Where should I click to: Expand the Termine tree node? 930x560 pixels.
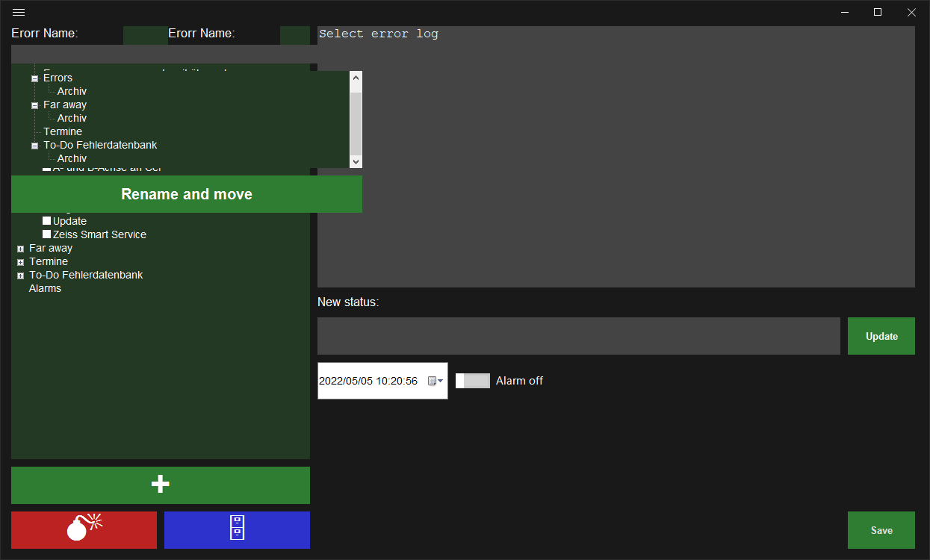20,262
